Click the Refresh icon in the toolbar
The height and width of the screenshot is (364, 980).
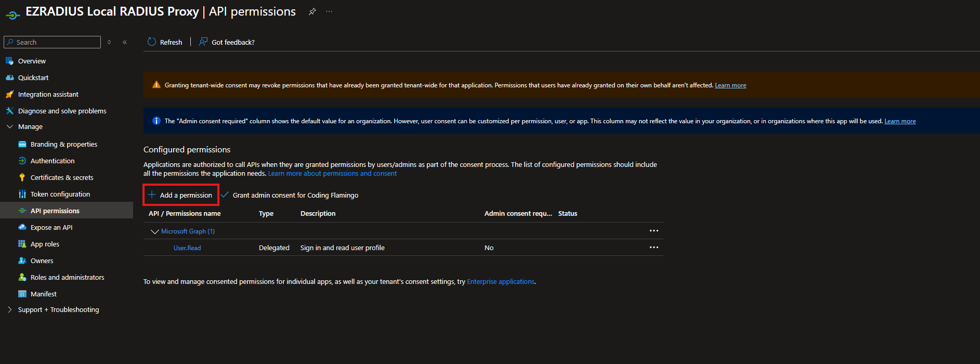click(x=152, y=42)
